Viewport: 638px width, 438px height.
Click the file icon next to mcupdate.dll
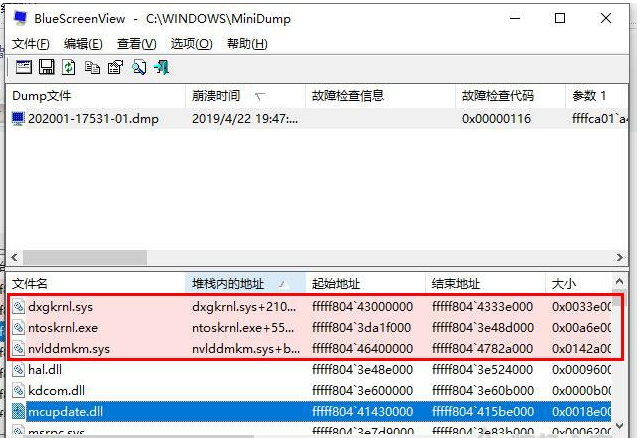point(18,412)
